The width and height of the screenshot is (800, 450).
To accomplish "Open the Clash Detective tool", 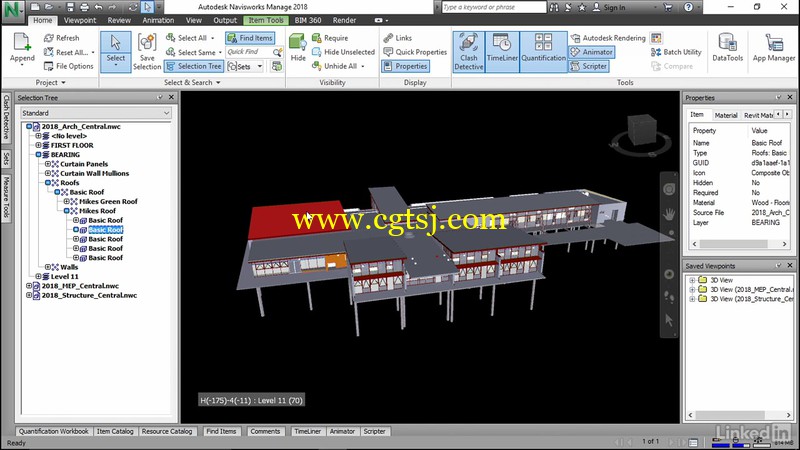I will pos(468,52).
